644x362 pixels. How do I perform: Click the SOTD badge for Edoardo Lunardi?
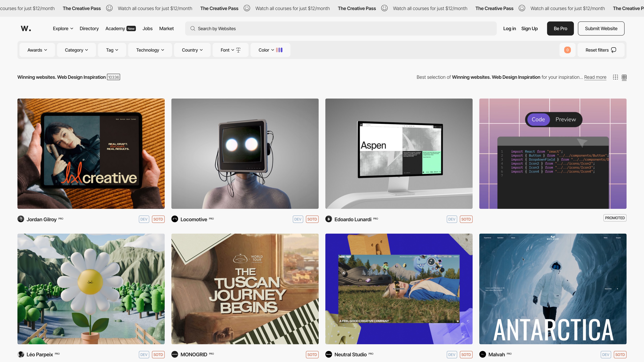tap(466, 219)
